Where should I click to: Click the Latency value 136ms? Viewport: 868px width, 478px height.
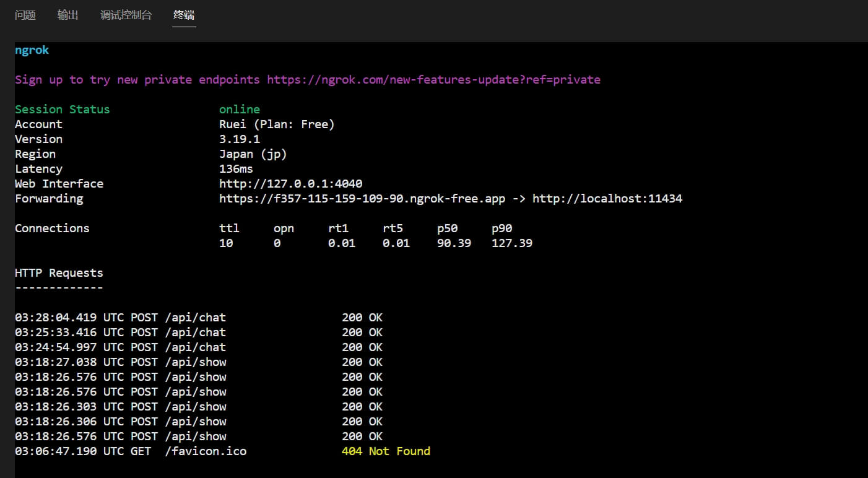(236, 168)
